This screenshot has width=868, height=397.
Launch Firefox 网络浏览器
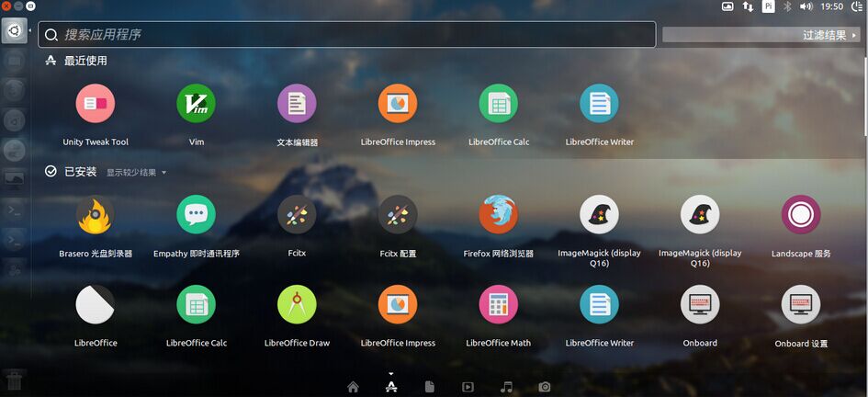click(x=498, y=215)
